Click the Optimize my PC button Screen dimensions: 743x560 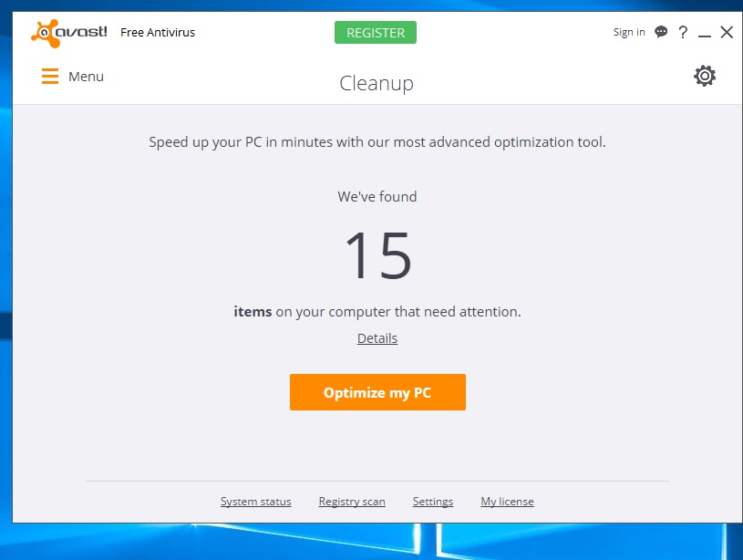click(377, 392)
